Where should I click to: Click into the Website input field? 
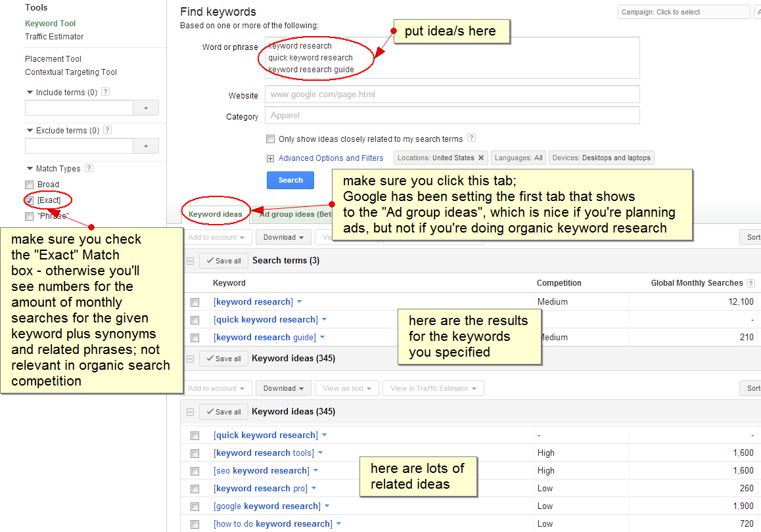click(x=451, y=95)
